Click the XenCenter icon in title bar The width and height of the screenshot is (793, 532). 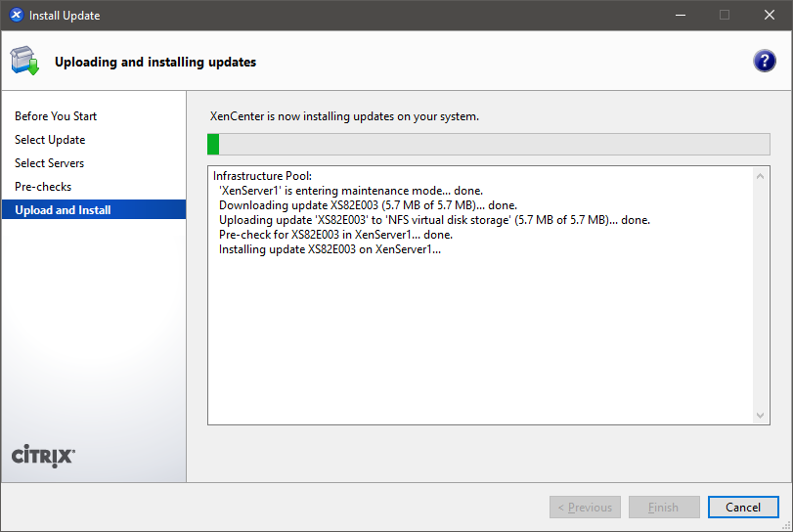point(16,16)
